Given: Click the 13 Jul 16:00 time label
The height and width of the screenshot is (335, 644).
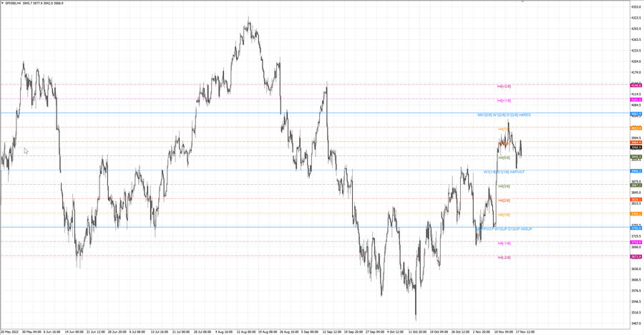Looking at the screenshot, I should pos(160,331).
